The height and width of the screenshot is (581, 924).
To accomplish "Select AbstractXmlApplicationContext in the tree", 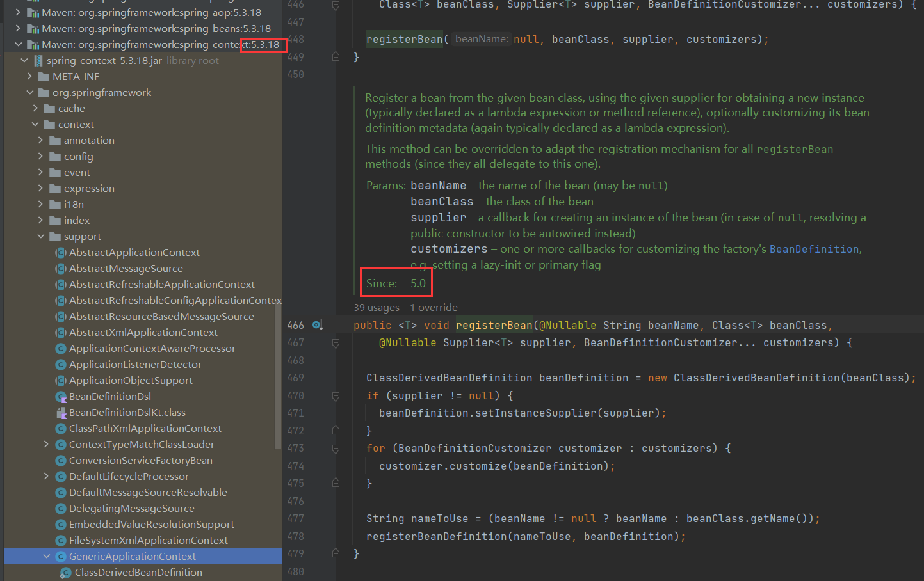I will click(x=143, y=332).
